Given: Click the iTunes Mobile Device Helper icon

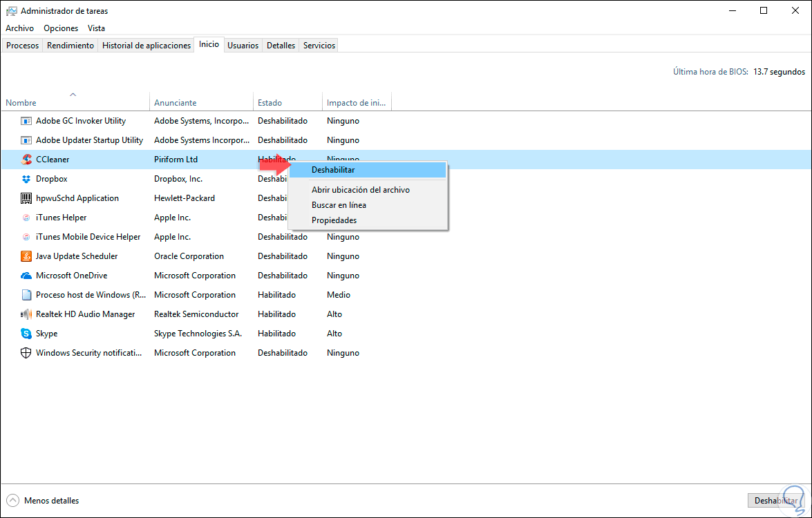Looking at the screenshot, I should 26,237.
